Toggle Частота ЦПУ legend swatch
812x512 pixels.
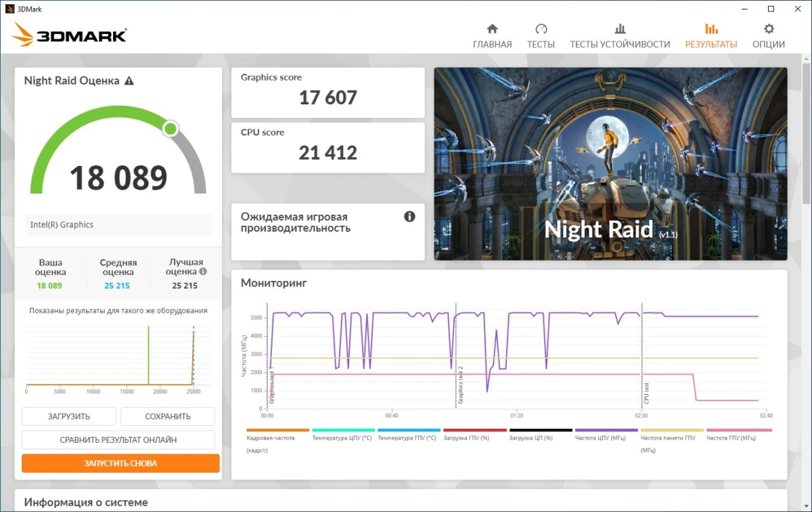pos(606,430)
